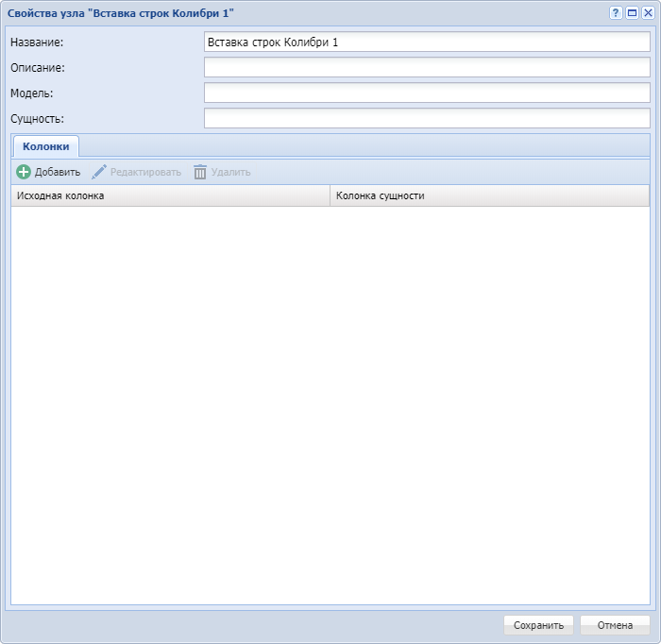Open help via the question mark icon
The image size is (661, 644).
point(616,12)
